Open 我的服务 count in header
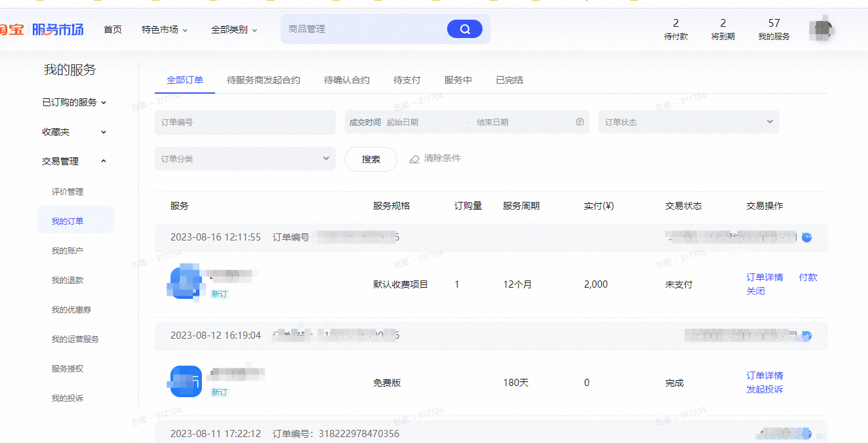The width and height of the screenshot is (868, 443). [774, 29]
